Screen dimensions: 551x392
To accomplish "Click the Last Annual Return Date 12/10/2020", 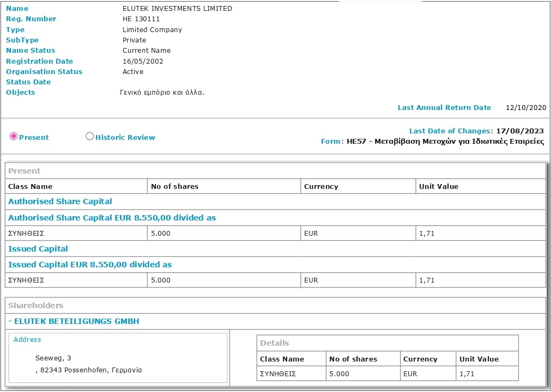I will 526,108.
